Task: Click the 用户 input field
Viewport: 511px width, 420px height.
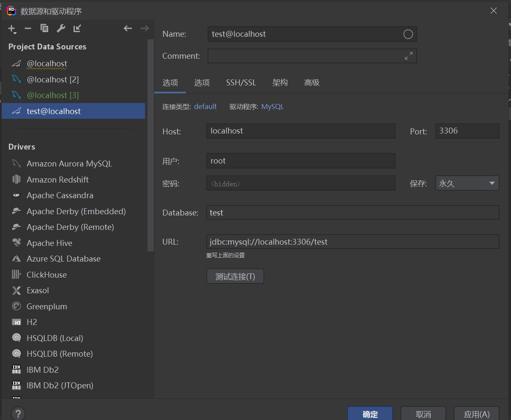Action: tap(301, 161)
